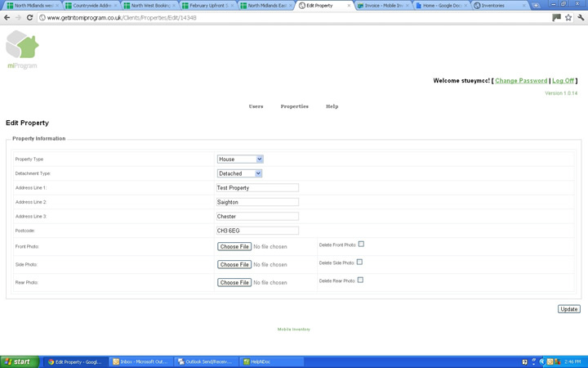This screenshot has height=368, width=588.
Task: Open the Properties navigation menu
Action: pyautogui.click(x=294, y=106)
